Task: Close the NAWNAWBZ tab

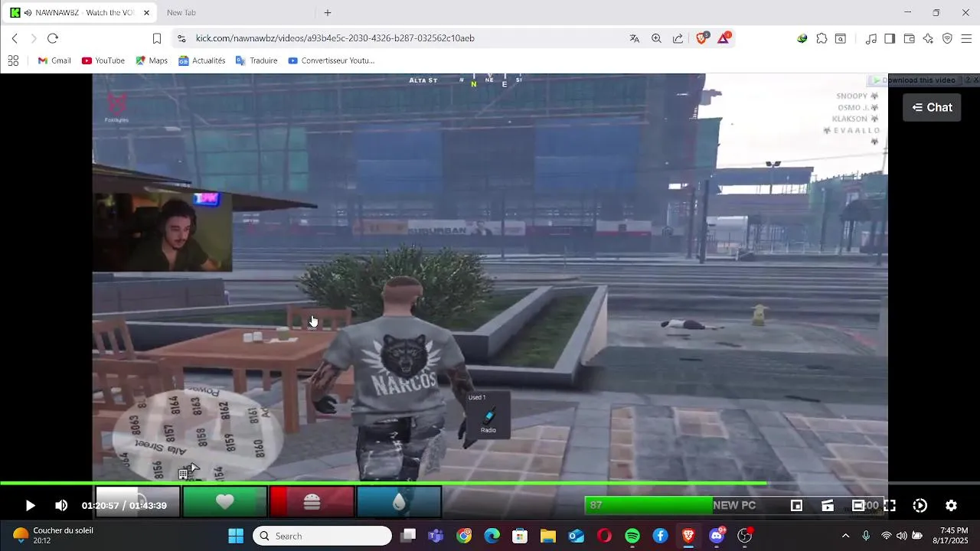Action: [x=147, y=12]
